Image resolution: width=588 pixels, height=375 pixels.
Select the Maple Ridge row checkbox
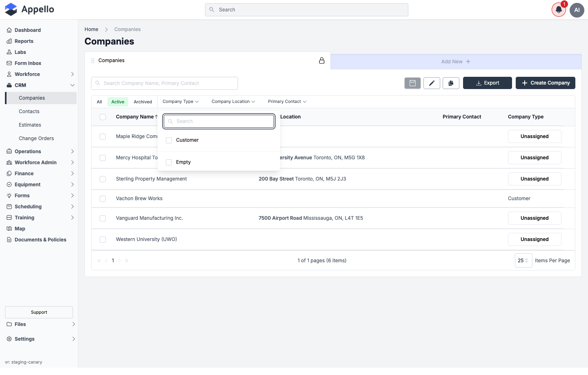point(102,136)
